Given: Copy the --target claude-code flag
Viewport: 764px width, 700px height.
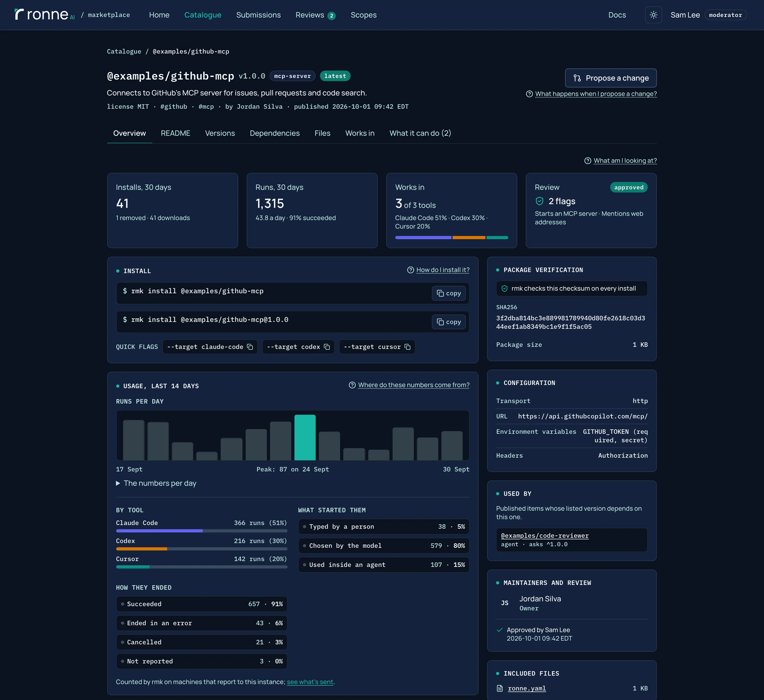Looking at the screenshot, I should coord(250,347).
